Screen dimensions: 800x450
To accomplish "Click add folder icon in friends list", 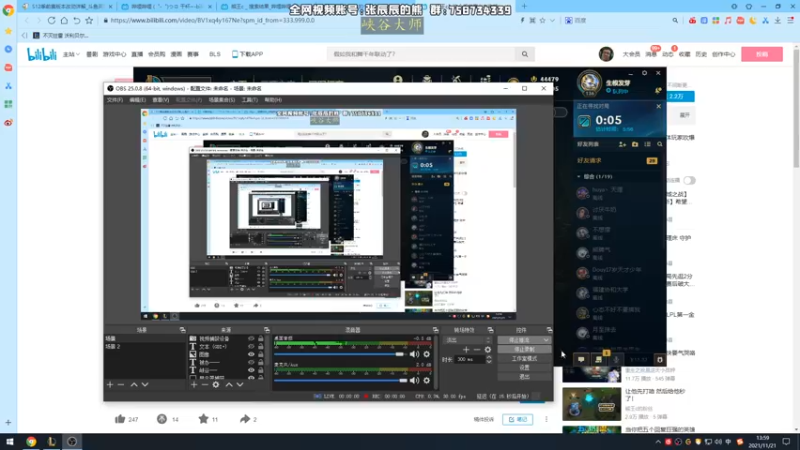I will click(x=635, y=144).
